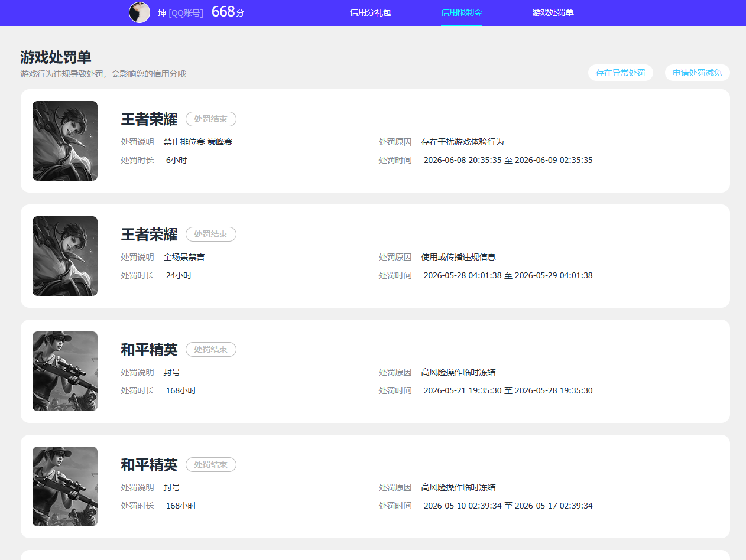Click 处罚结束 badge on 2026-05-10 封号 card
Viewport: 746px width, 560px height.
(x=211, y=464)
